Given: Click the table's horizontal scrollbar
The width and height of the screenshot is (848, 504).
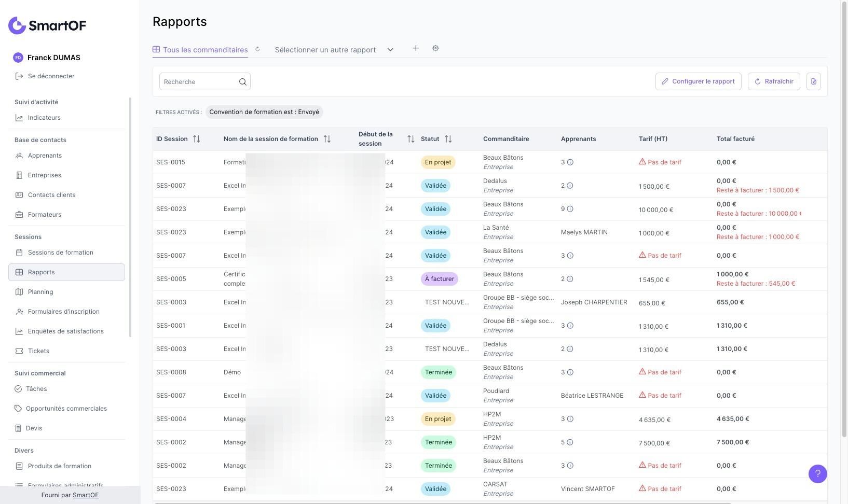Looking at the screenshot, I should click(x=442, y=502).
